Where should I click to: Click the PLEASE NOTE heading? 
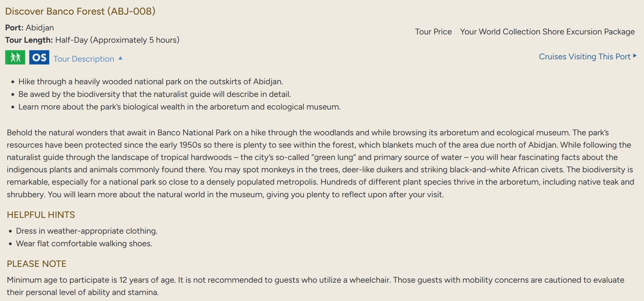(37, 264)
